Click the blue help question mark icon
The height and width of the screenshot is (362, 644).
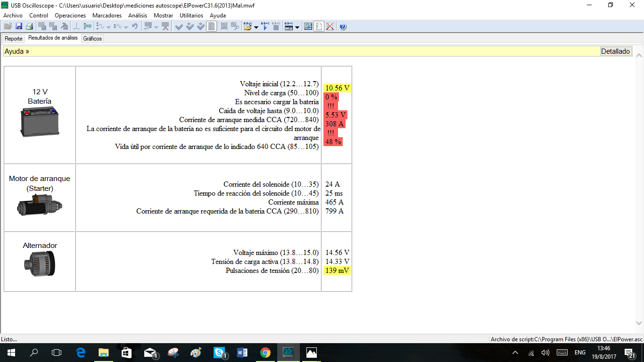[x=343, y=26]
